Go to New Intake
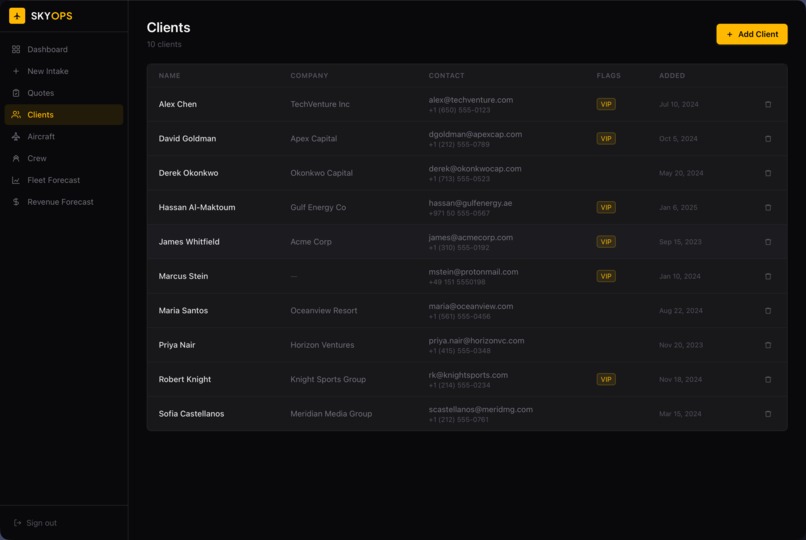This screenshot has width=806, height=540. [x=64, y=71]
